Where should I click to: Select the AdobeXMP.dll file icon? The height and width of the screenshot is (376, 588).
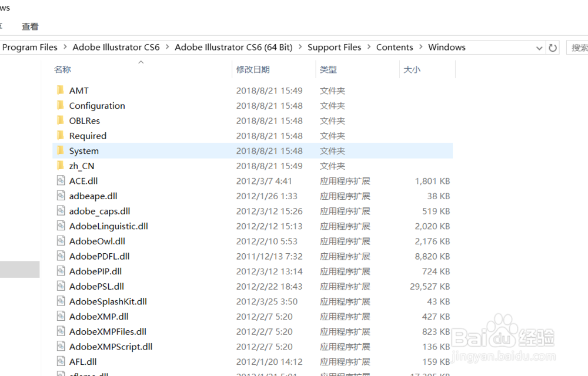[x=61, y=316]
